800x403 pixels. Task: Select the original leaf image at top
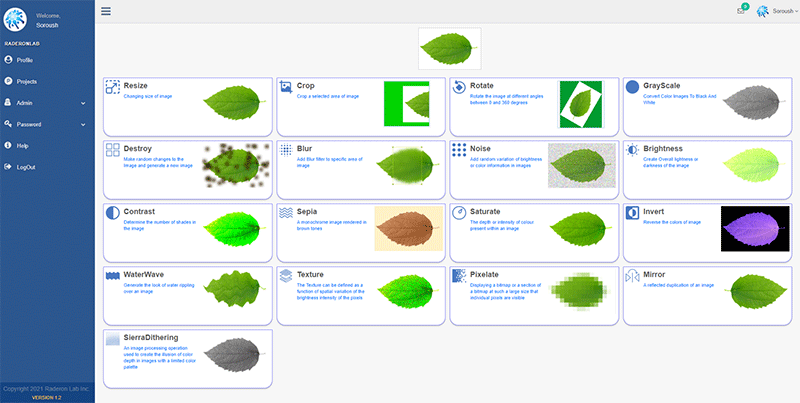[x=449, y=48]
